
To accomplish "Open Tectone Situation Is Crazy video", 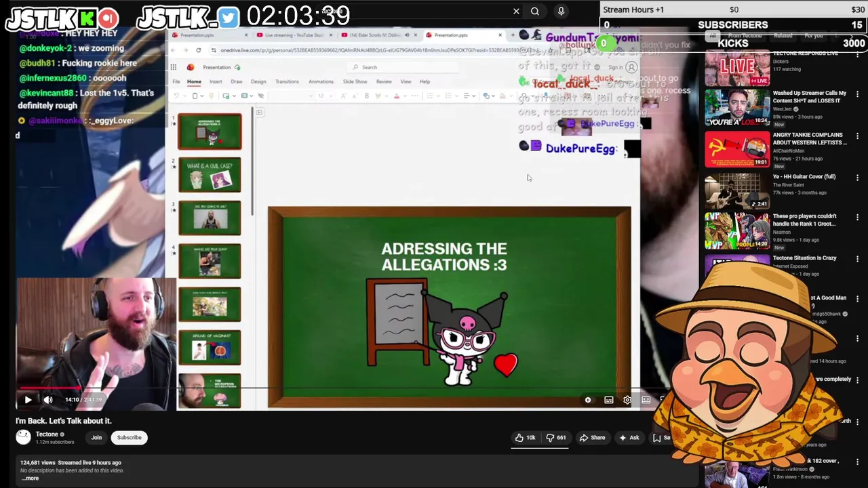I will tap(804, 258).
